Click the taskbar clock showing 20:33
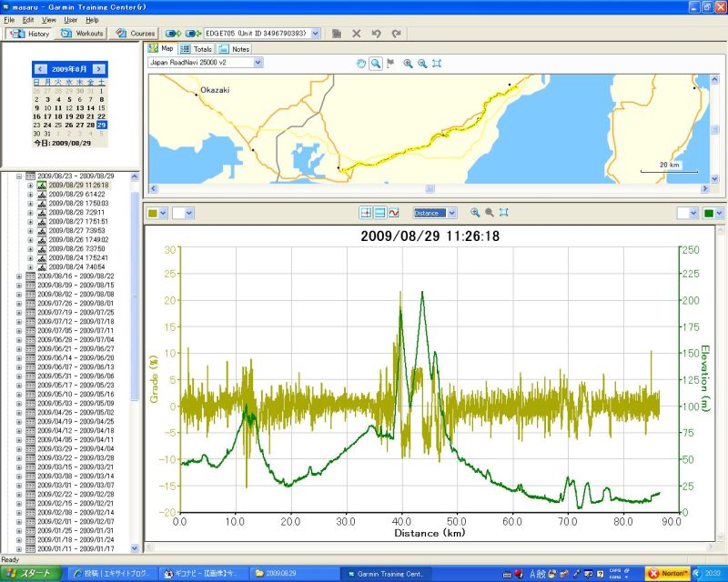This screenshot has width=728, height=582. [x=713, y=574]
